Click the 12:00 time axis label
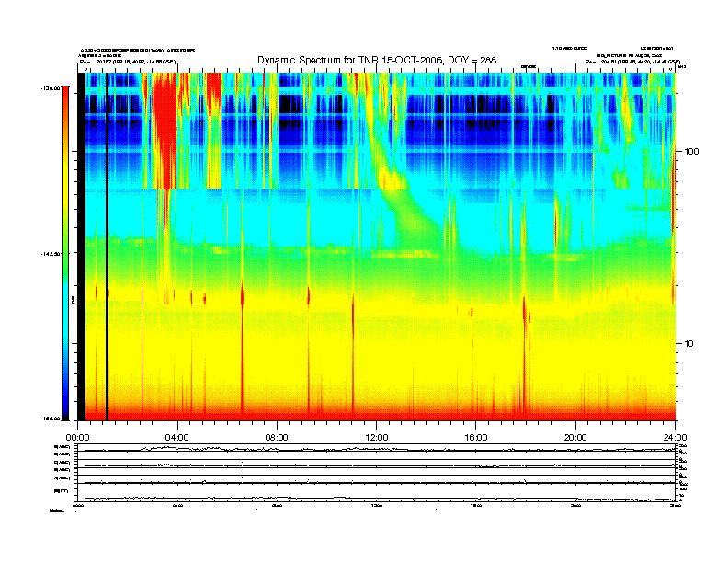The width and height of the screenshot is (728, 563). click(x=377, y=438)
